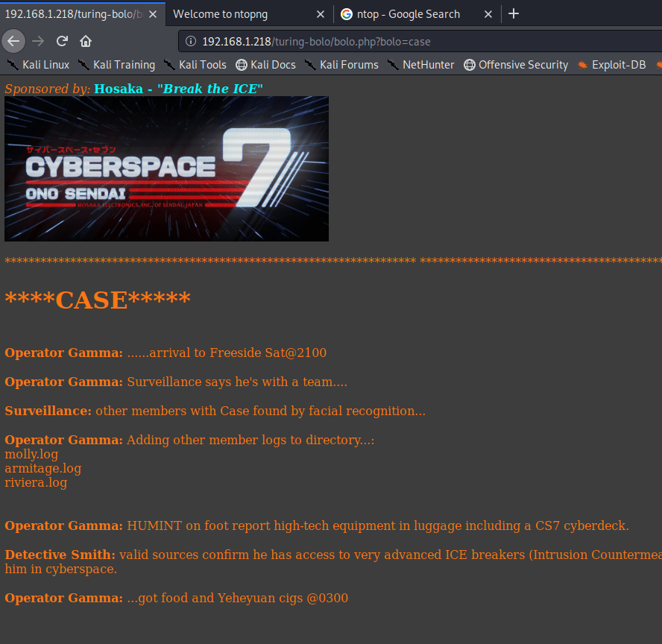Show site information for the address
The height and width of the screenshot is (644, 662).
191,42
